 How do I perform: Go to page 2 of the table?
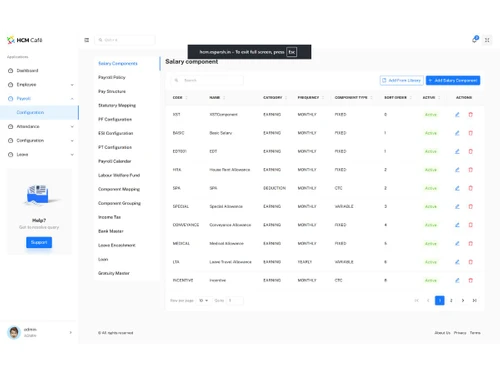[451, 301]
